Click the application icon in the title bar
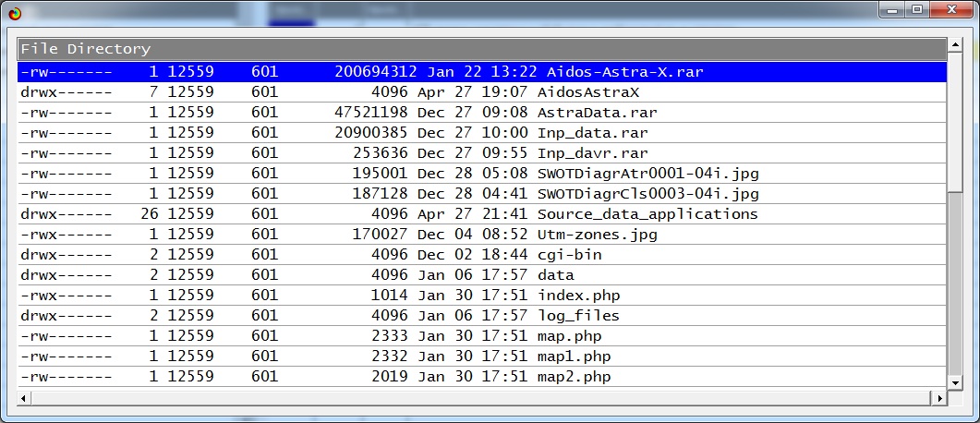The width and height of the screenshot is (980, 423). [13, 12]
